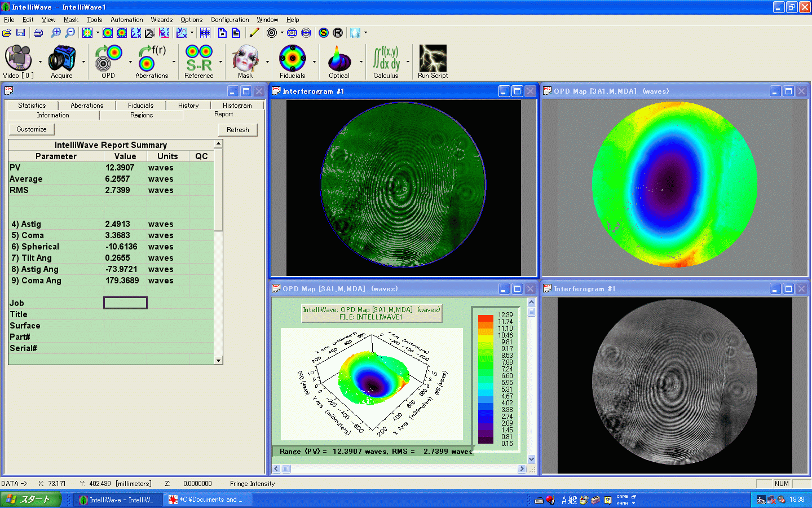Switch to the Statistics tab

click(32, 106)
